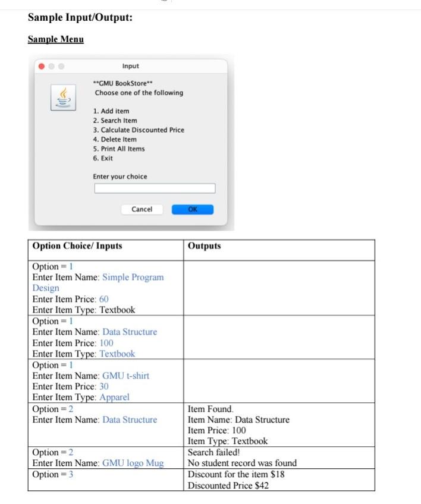Click 'No student record was found' text

[x=242, y=463]
